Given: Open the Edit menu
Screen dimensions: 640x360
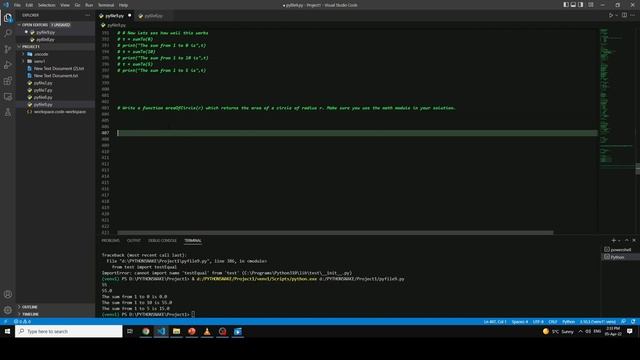Looking at the screenshot, I should tap(29, 5).
